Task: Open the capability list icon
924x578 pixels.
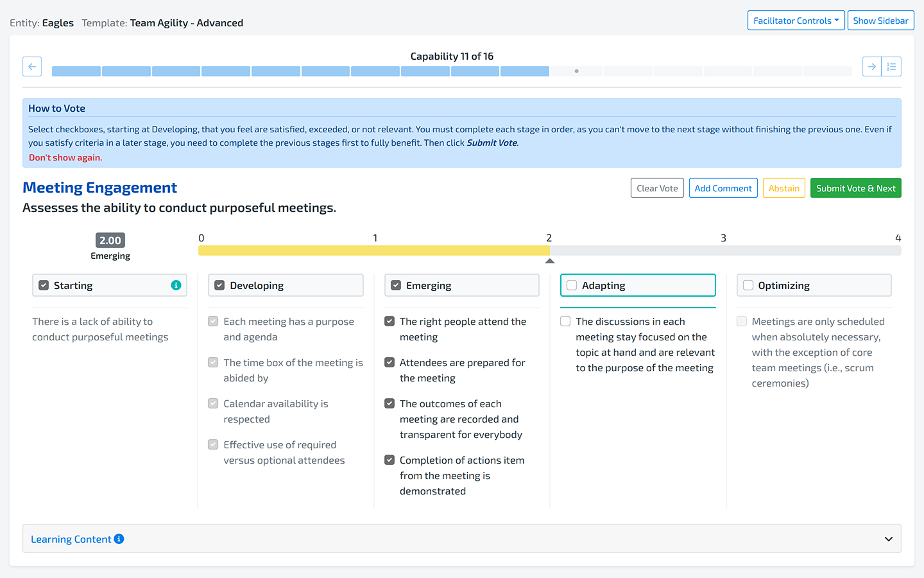Action: pyautogui.click(x=891, y=67)
